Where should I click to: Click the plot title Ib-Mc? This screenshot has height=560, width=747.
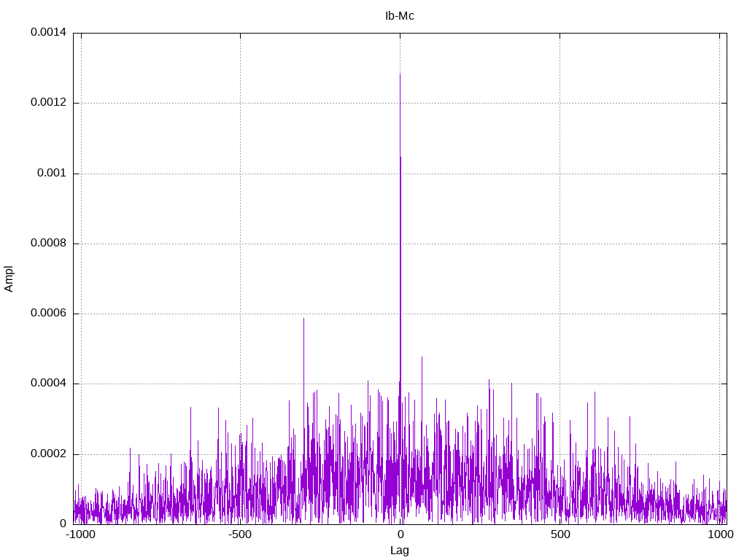pyautogui.click(x=399, y=16)
